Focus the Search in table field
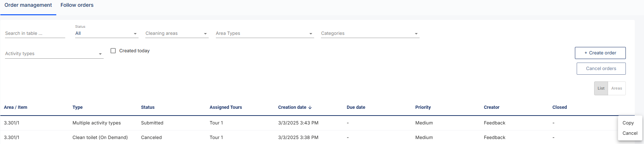644x144 pixels. (35, 33)
